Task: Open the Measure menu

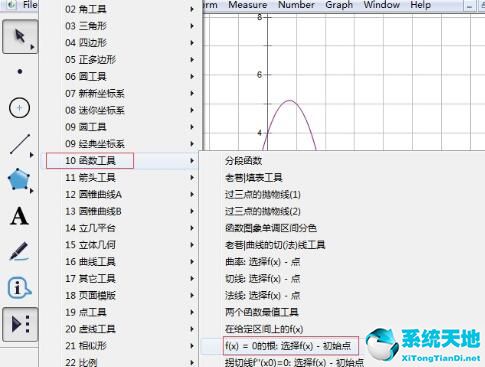Action: (x=248, y=5)
